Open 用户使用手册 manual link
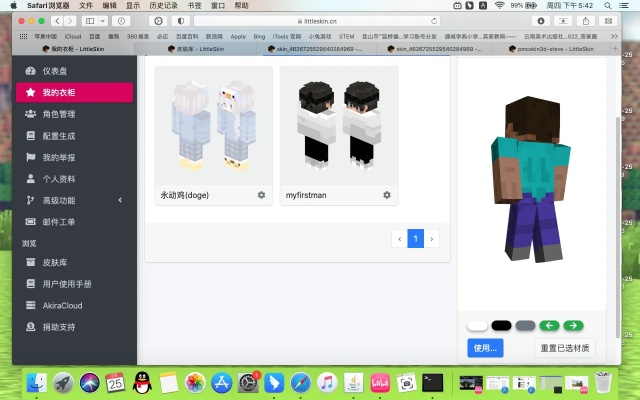 74,284
